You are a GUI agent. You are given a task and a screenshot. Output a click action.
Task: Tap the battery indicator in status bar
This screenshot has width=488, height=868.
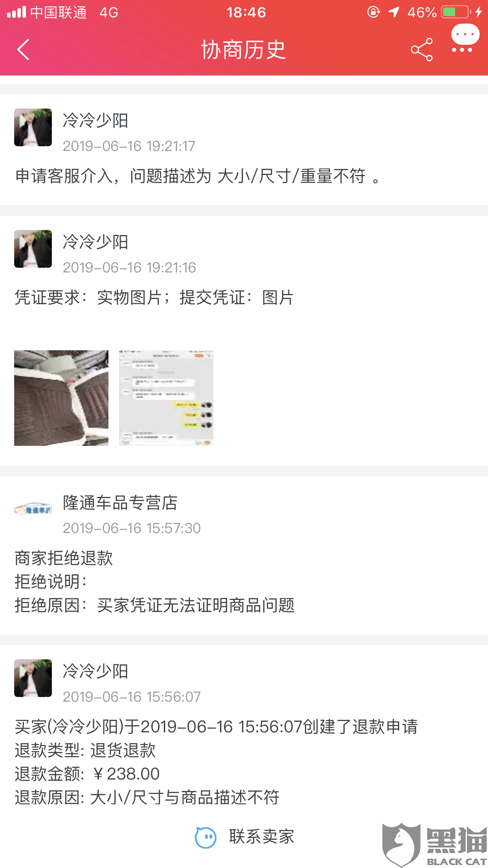[x=456, y=12]
